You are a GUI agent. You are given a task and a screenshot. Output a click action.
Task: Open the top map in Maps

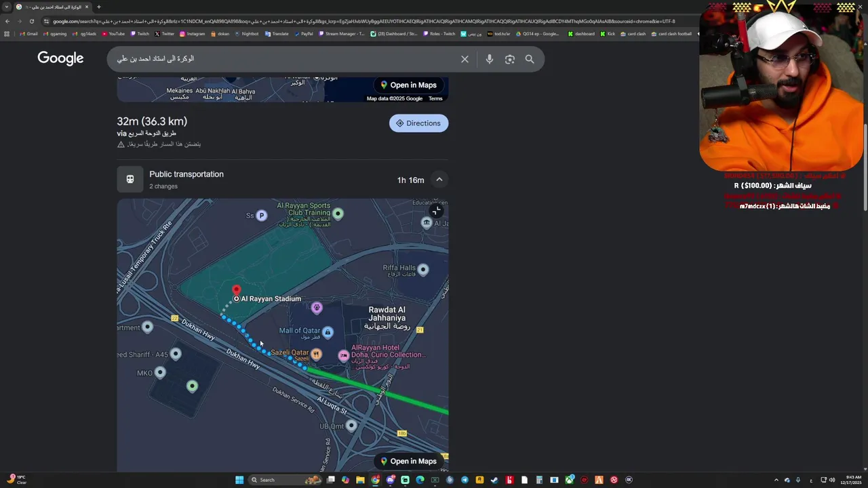(x=408, y=85)
